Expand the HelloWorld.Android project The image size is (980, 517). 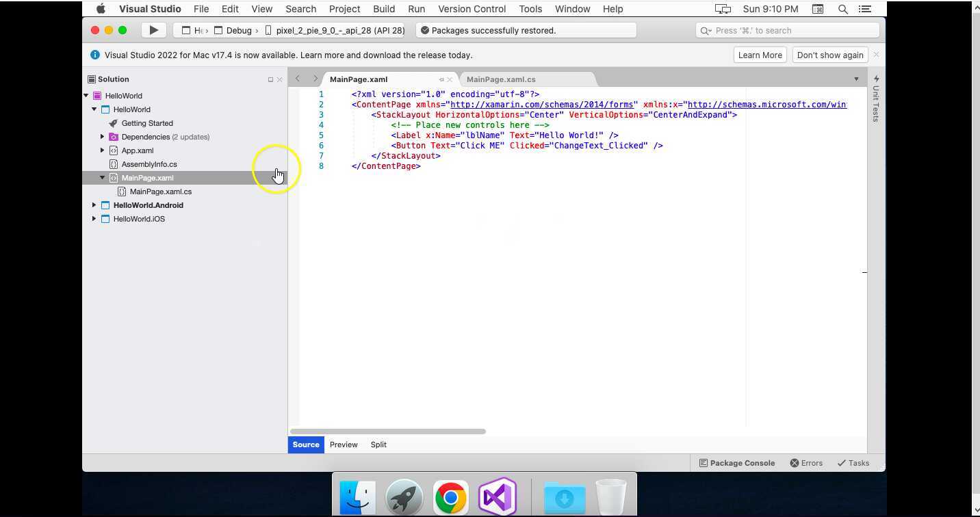click(94, 205)
